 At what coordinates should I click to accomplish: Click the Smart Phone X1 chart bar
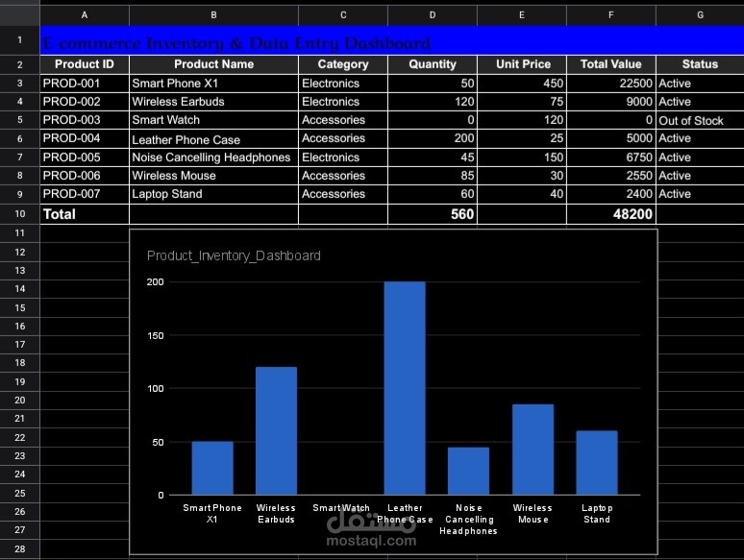point(212,468)
